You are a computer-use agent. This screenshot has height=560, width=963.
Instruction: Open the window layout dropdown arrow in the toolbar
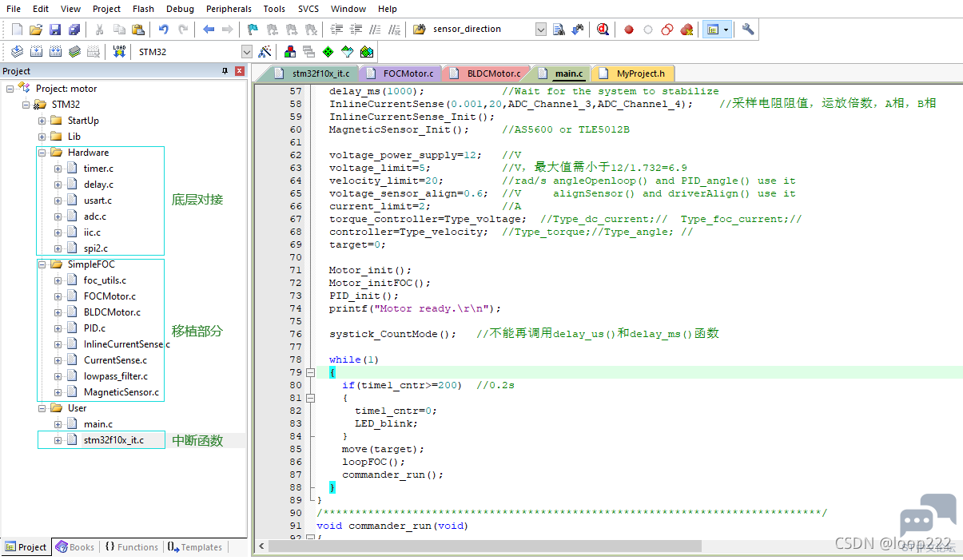click(x=726, y=30)
